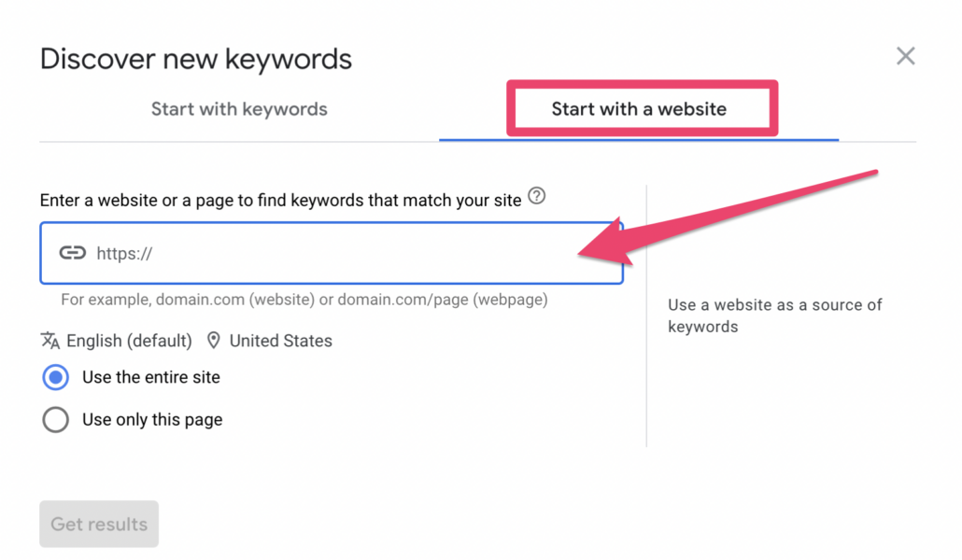Click the "Use the entire site" label text
962x560 pixels.
[x=151, y=378]
